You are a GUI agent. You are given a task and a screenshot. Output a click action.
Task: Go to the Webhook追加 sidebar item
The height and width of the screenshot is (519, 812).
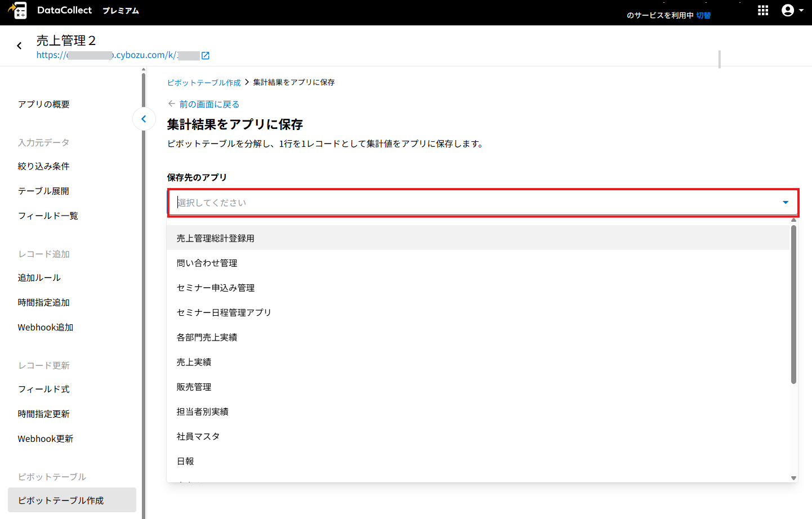pos(46,327)
